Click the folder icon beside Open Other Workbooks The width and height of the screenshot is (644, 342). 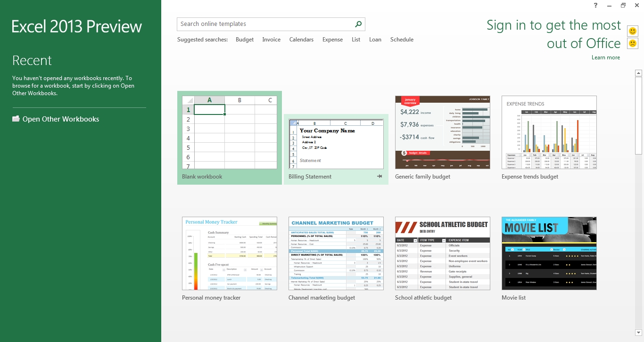point(16,119)
